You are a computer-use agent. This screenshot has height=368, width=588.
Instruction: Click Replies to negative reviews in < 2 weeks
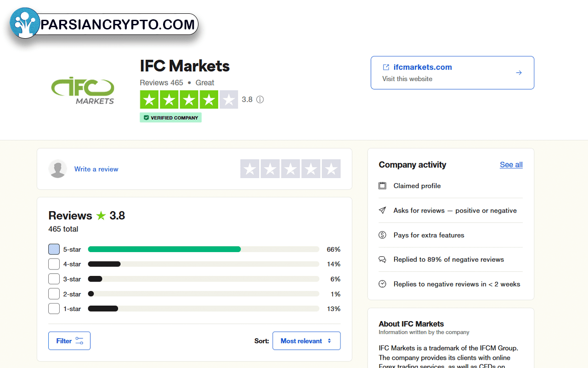point(457,284)
